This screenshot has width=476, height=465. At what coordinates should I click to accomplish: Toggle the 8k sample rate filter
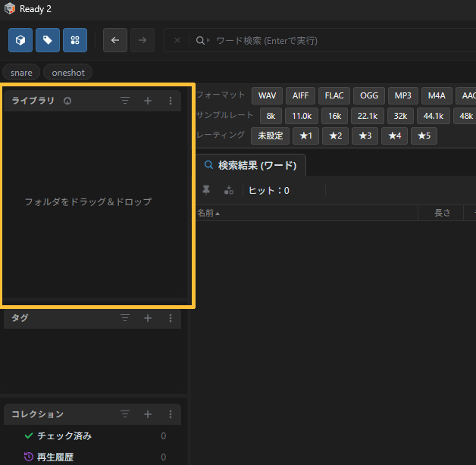click(x=271, y=116)
